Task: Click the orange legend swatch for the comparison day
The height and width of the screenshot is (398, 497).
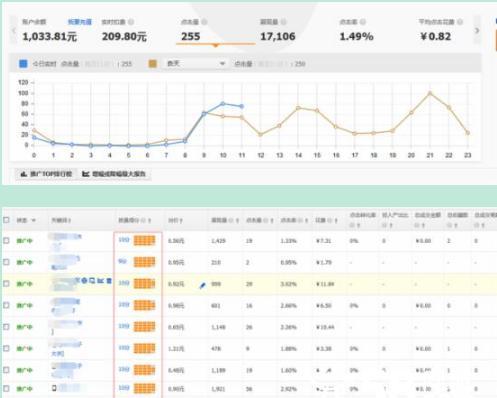Action: pos(152,64)
